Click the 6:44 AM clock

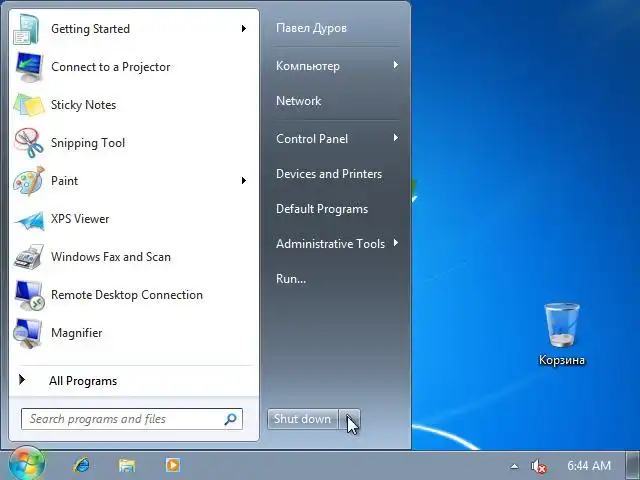[x=589, y=465]
